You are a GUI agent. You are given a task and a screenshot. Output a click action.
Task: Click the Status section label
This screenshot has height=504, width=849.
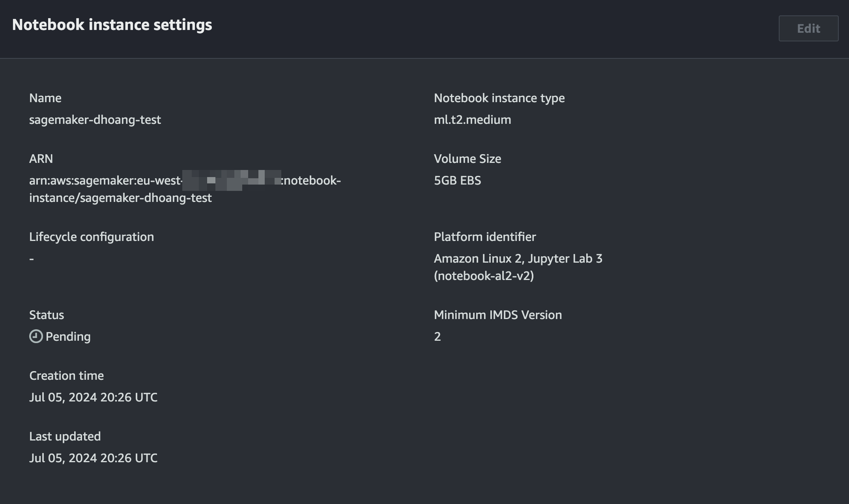(x=46, y=314)
